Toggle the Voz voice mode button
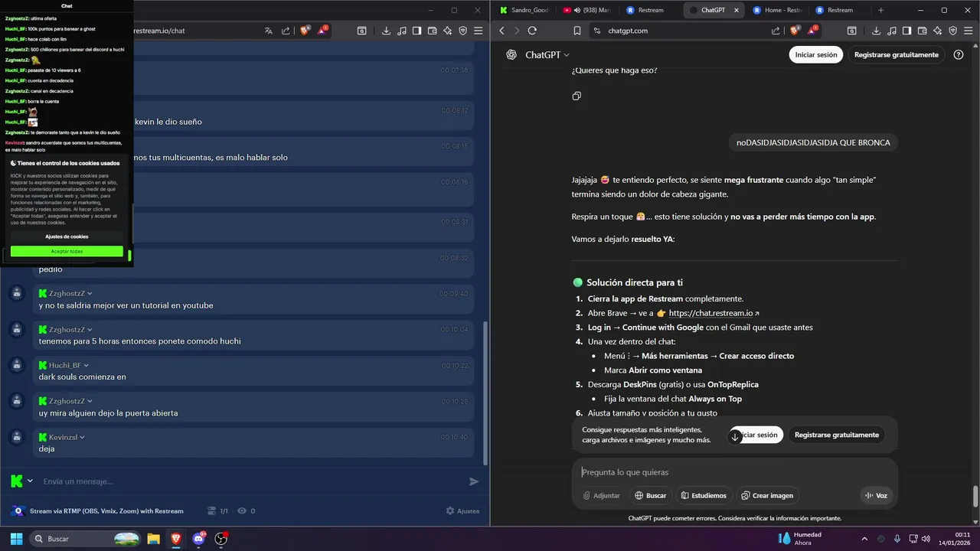The width and height of the screenshot is (980, 551). click(x=876, y=495)
